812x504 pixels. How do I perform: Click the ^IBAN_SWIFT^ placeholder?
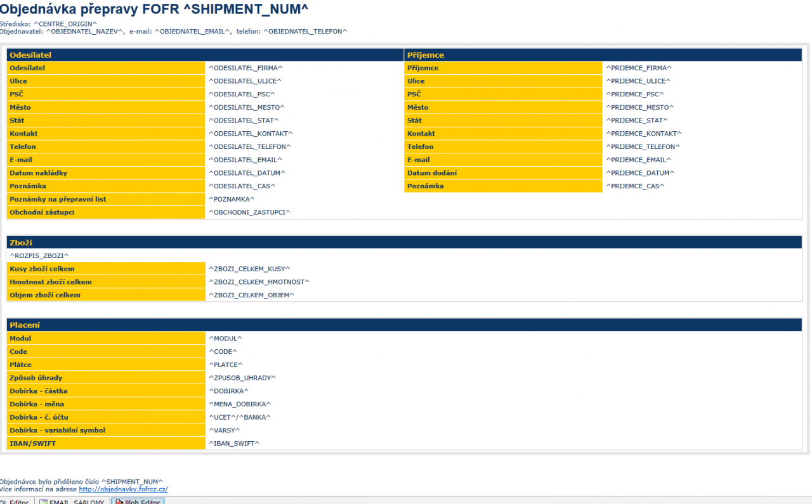coord(234,444)
